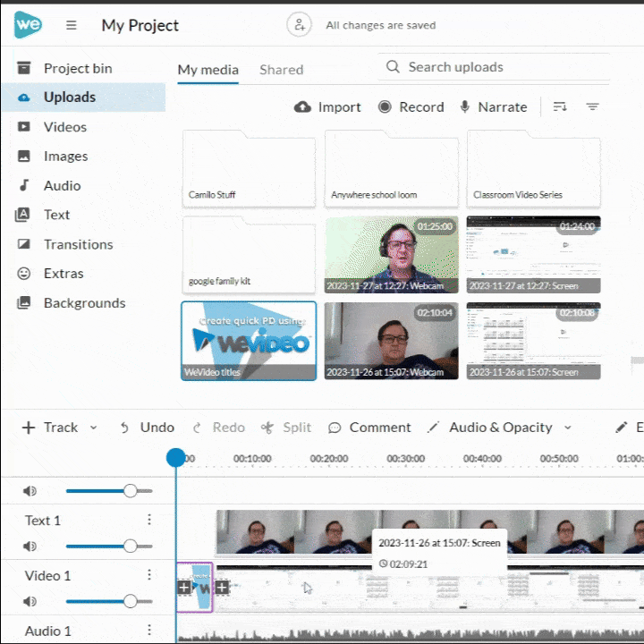Open the filter uploads icon
This screenshot has width=644, height=644.
592,106
